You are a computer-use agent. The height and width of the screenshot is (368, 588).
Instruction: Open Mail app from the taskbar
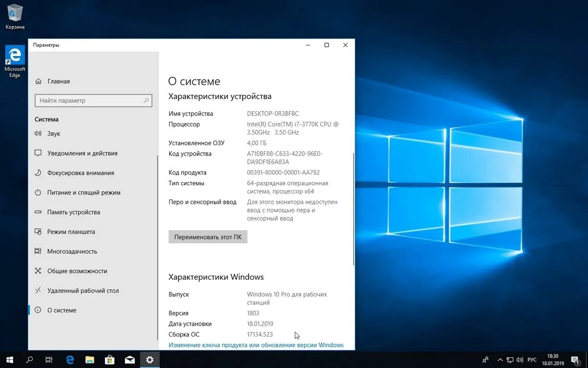(130, 360)
